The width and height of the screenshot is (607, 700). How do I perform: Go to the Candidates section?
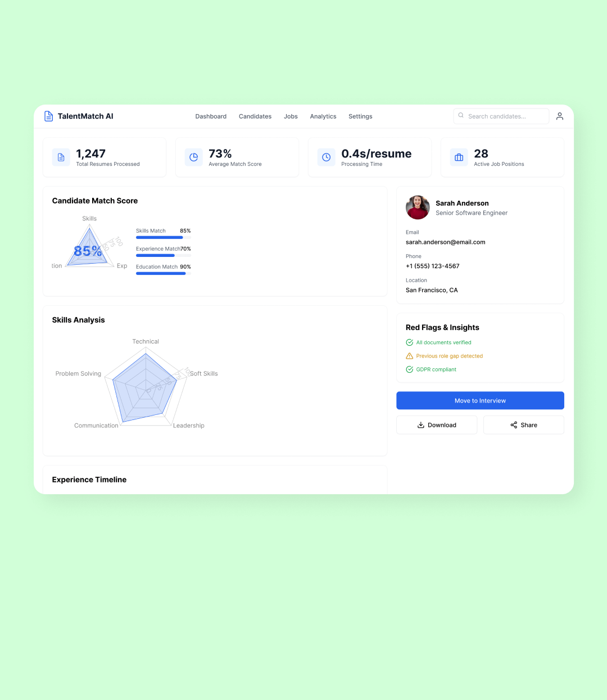tap(255, 116)
